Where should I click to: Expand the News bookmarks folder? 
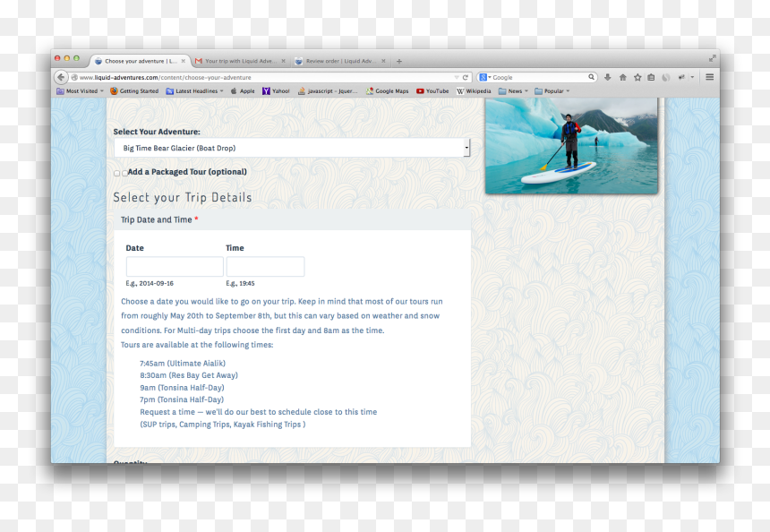coord(513,90)
